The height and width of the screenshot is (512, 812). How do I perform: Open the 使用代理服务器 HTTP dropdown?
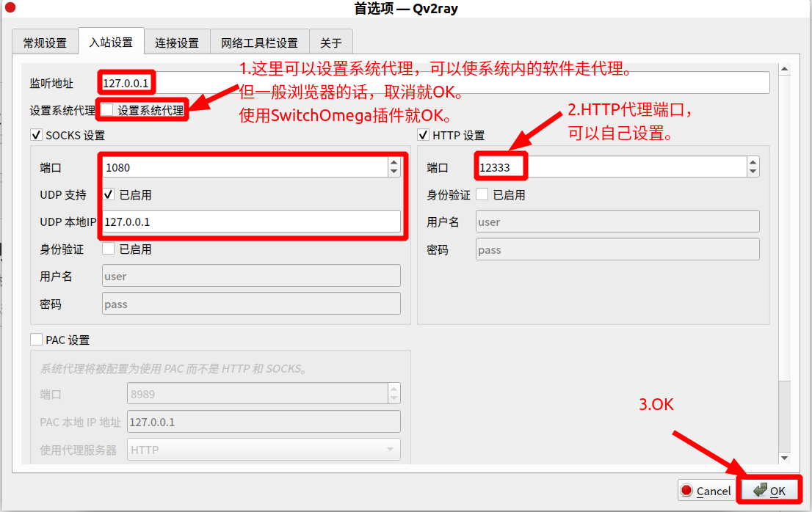(264, 450)
